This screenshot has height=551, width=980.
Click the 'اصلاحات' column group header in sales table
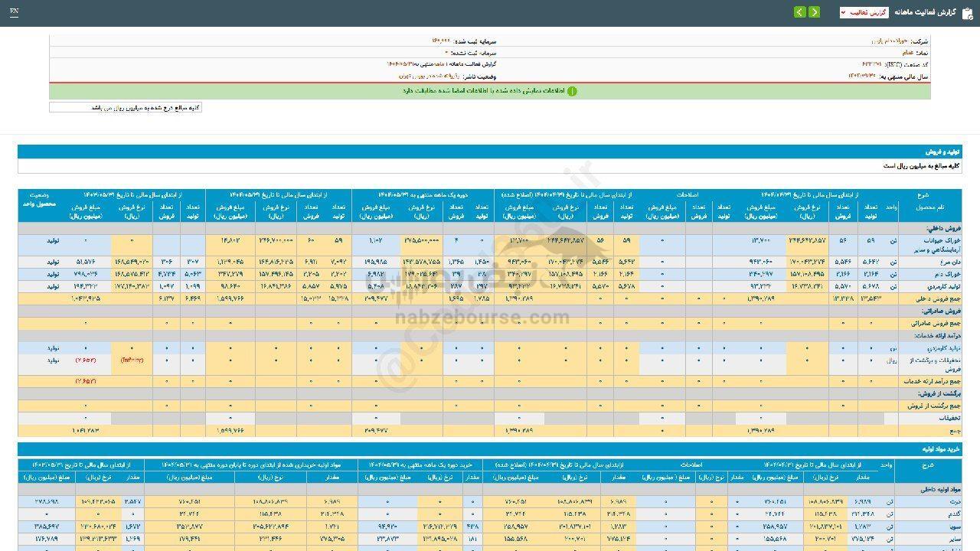tap(685, 195)
